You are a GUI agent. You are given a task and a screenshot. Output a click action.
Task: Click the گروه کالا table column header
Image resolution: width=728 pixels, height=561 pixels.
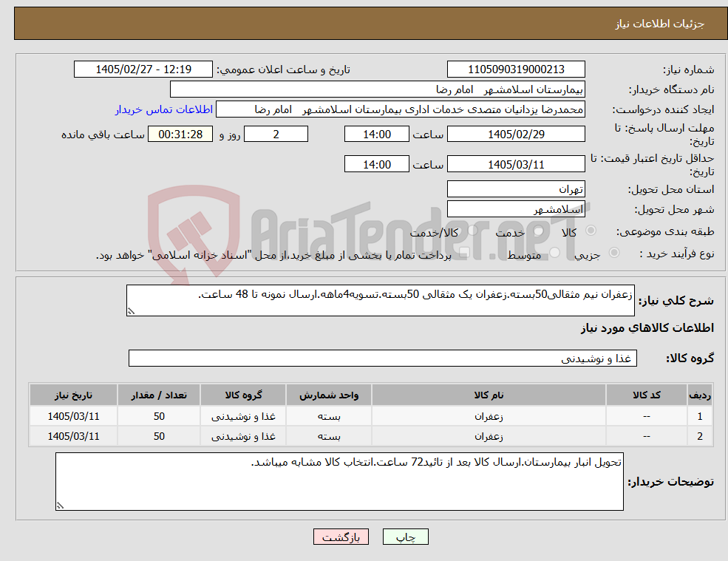point(243,395)
